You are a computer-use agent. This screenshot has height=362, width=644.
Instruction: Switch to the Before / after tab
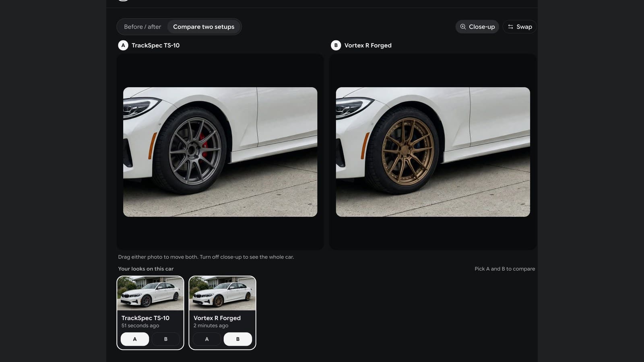coord(142,27)
